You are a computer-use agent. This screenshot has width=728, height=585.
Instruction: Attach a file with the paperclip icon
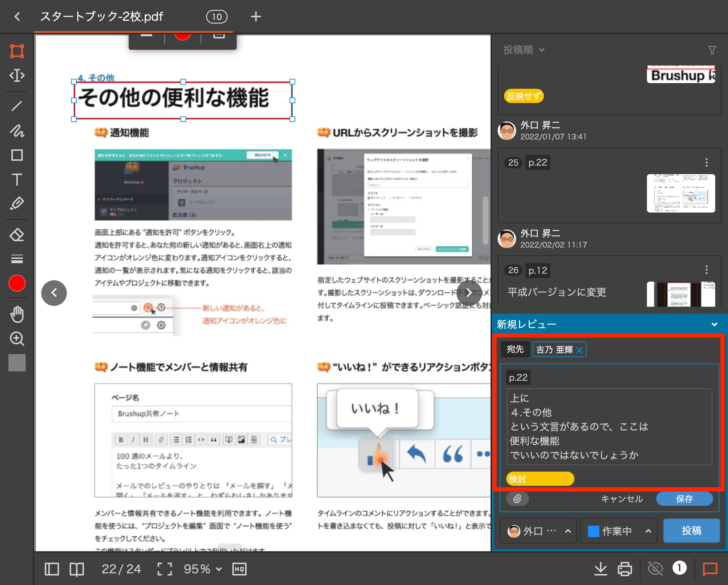[517, 499]
